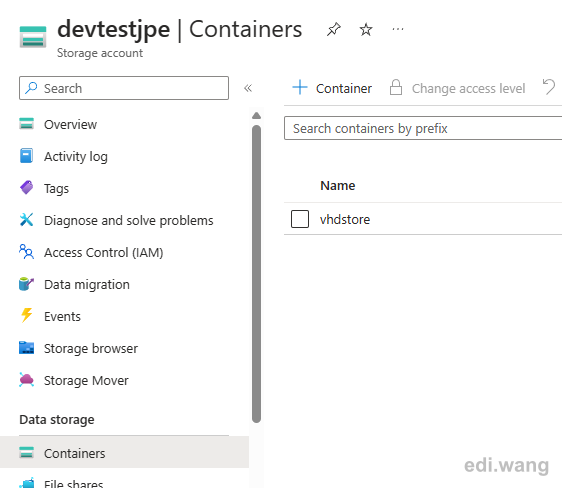The image size is (562, 488).
Task: Click the Access Control people icon
Action: [x=27, y=252]
